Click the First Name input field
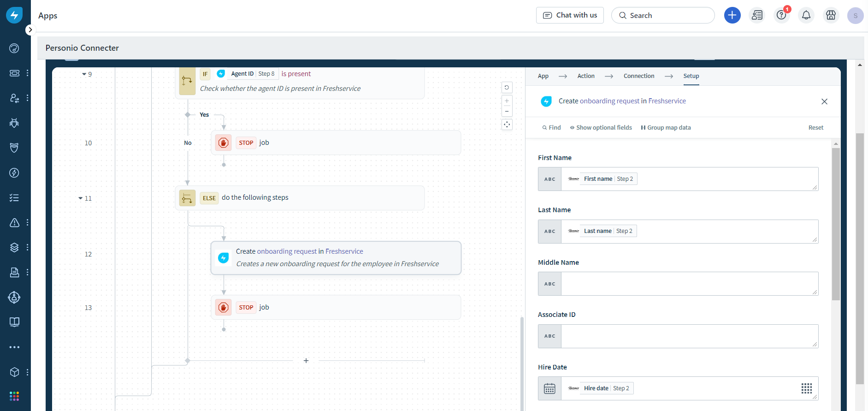The height and width of the screenshot is (411, 868). tap(690, 179)
